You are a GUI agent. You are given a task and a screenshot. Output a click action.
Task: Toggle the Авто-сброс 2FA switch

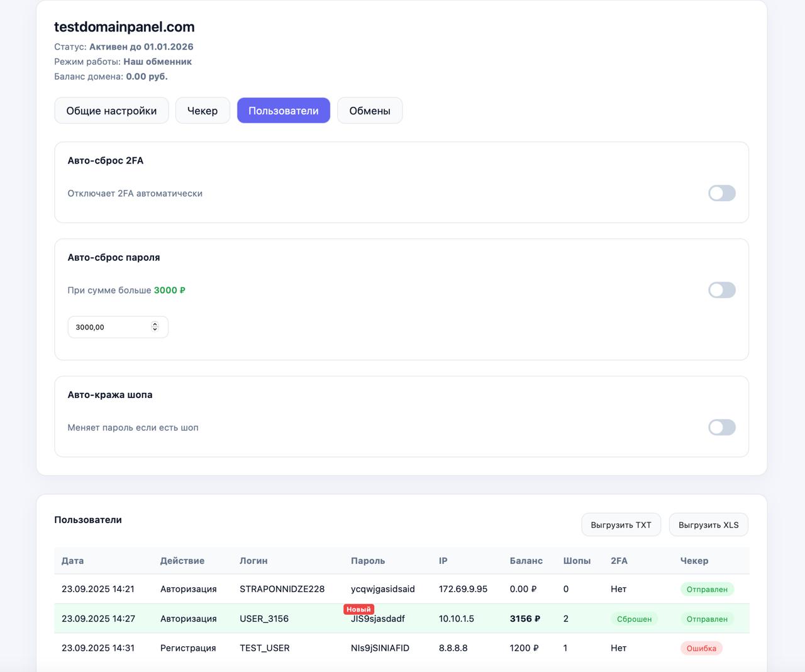[721, 193]
